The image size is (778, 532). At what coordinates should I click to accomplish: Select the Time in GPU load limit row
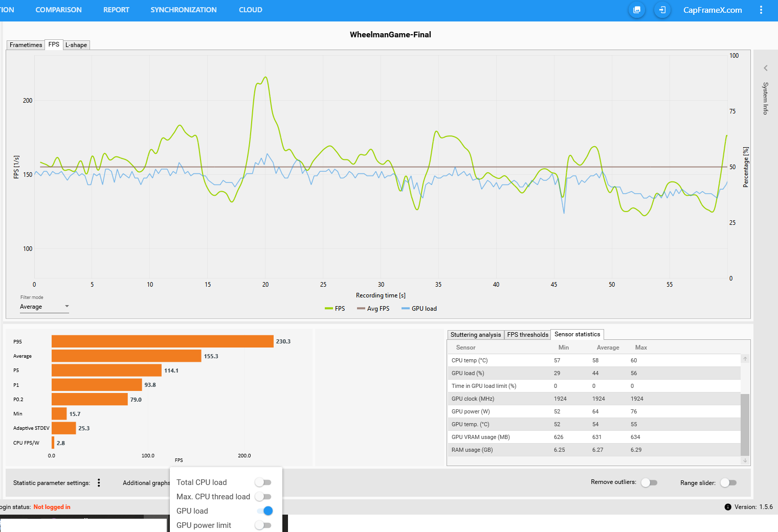click(594, 386)
